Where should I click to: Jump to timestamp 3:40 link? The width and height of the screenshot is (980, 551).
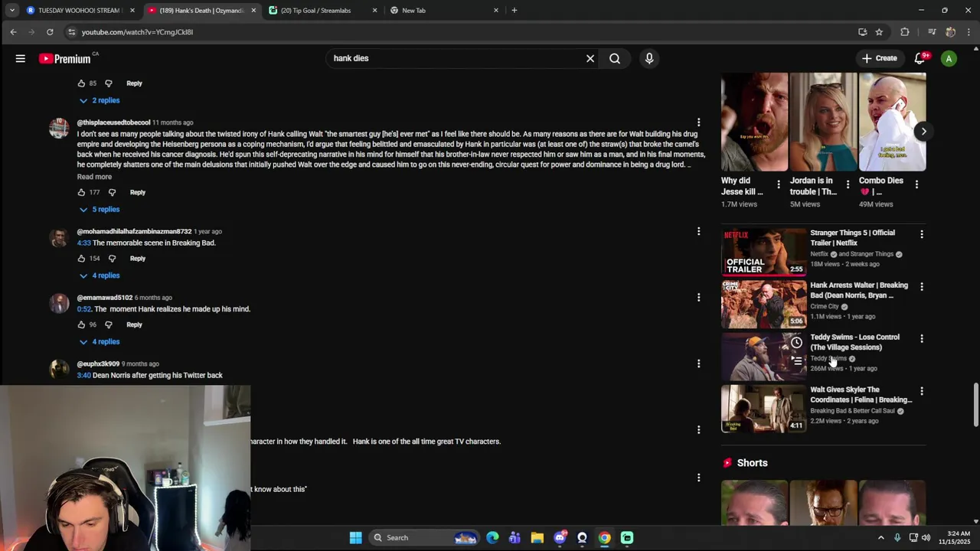pos(83,375)
